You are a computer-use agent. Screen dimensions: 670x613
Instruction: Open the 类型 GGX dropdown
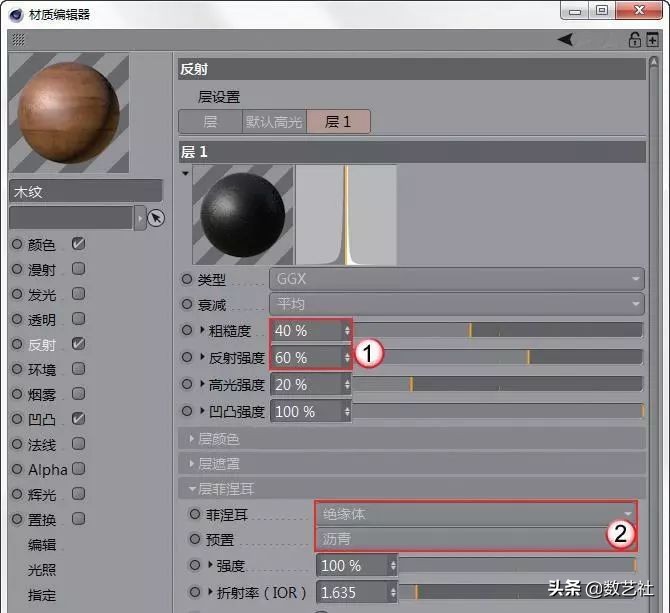[456, 279]
